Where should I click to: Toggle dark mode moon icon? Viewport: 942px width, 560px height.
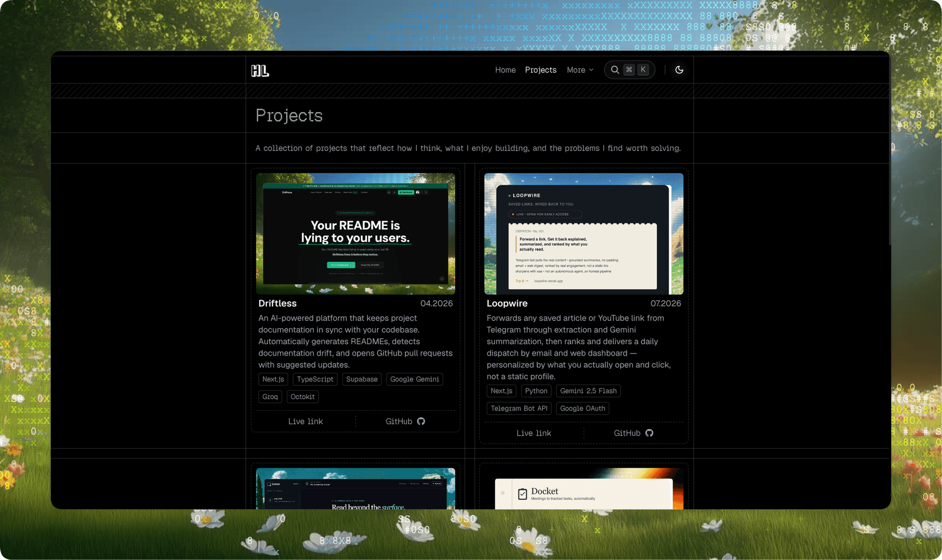[x=679, y=70]
